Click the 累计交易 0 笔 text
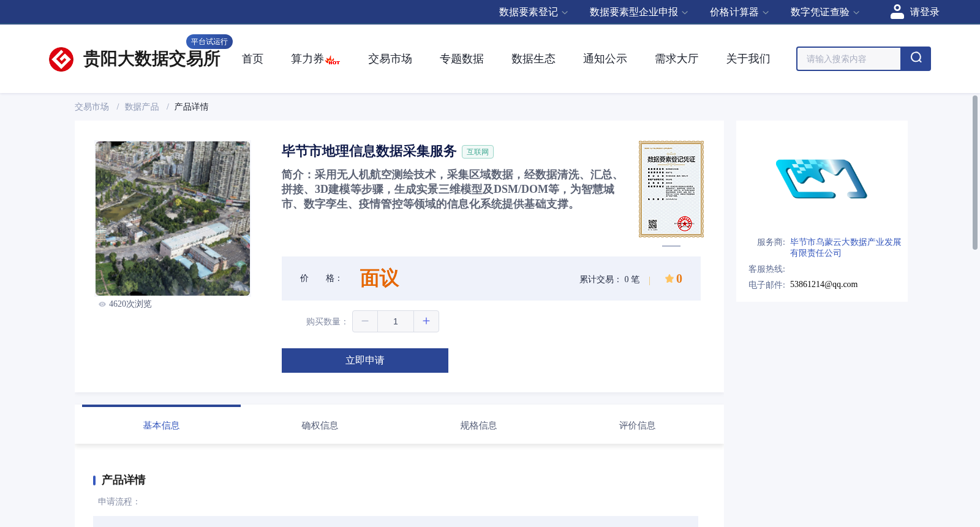Screen dimensions: 980x527 (x=609, y=279)
